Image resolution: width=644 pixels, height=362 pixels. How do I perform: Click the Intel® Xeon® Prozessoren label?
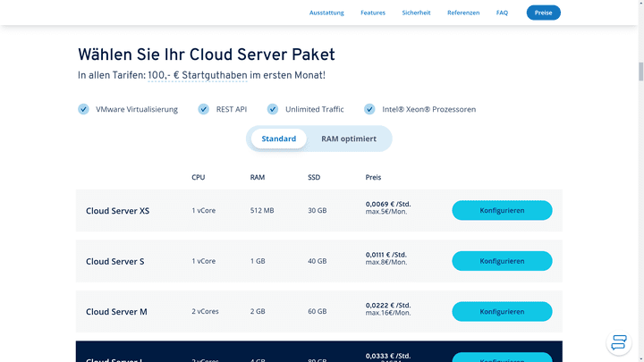tap(429, 110)
